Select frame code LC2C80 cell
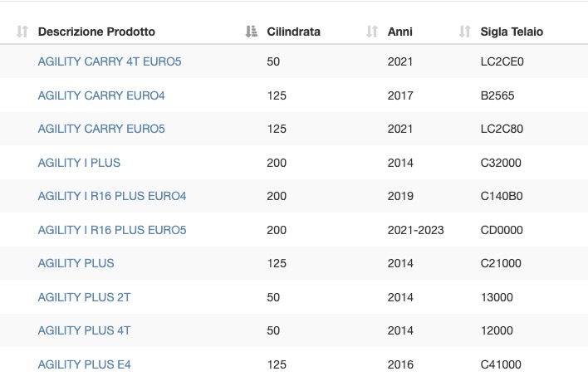Screen dimensions: 588x386 pos(502,129)
